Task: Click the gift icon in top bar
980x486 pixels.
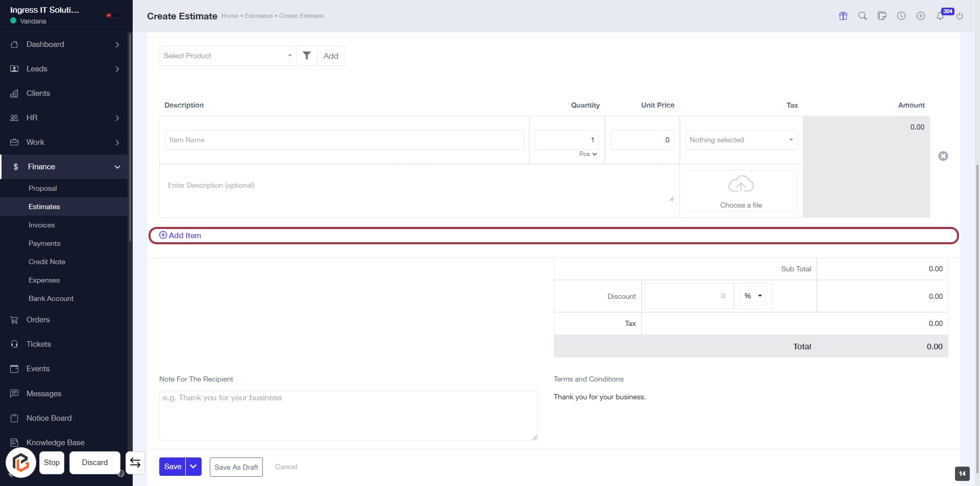Action: tap(843, 16)
